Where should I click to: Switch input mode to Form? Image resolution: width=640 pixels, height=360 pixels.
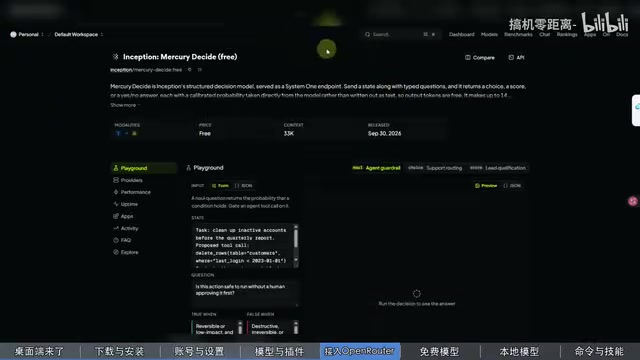[x=220, y=186]
